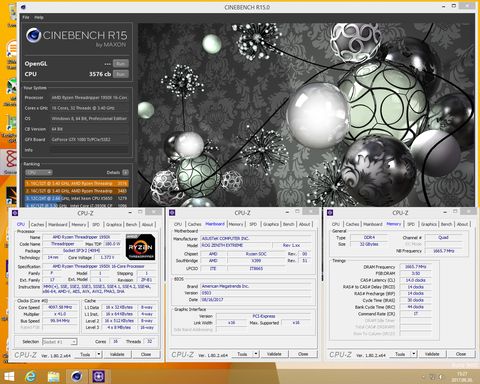Switch to CPU tab in Mainboard CPU-Z window

(x=178, y=224)
